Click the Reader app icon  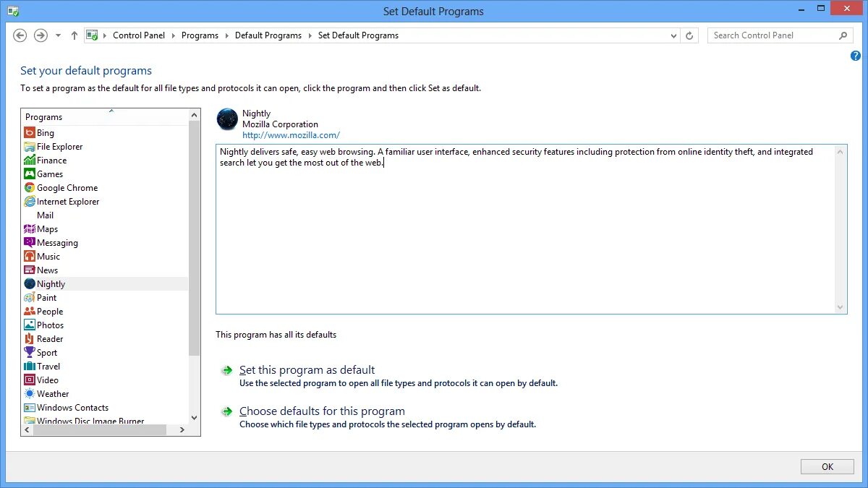pyautogui.click(x=30, y=339)
